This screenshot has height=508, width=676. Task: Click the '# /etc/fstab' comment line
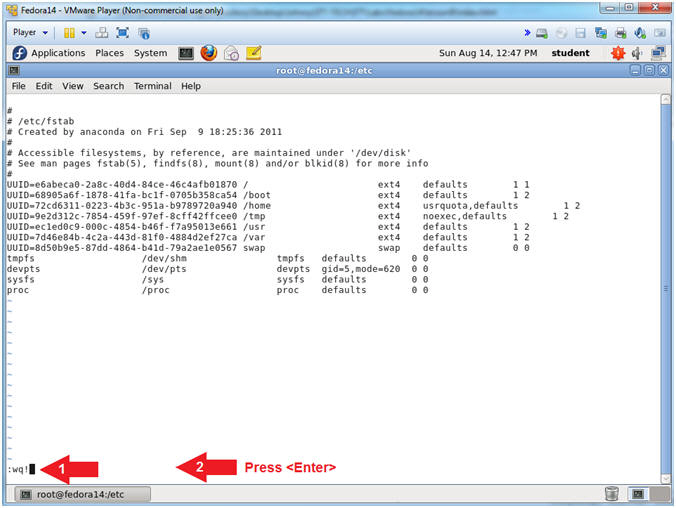tap(41, 121)
